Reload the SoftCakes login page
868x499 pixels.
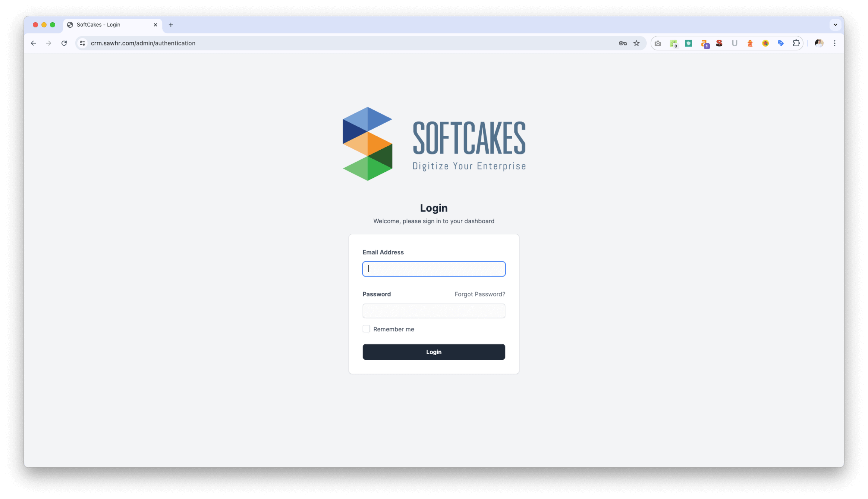pyautogui.click(x=64, y=43)
